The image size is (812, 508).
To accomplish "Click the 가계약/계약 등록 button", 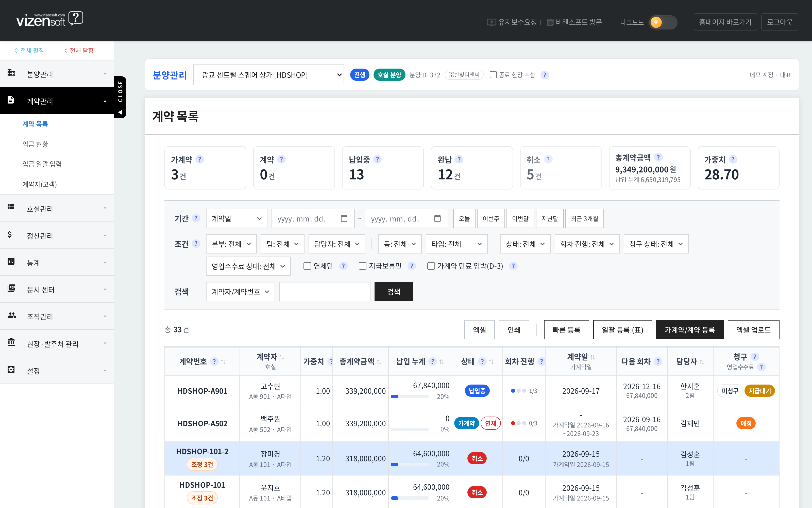I will [689, 330].
